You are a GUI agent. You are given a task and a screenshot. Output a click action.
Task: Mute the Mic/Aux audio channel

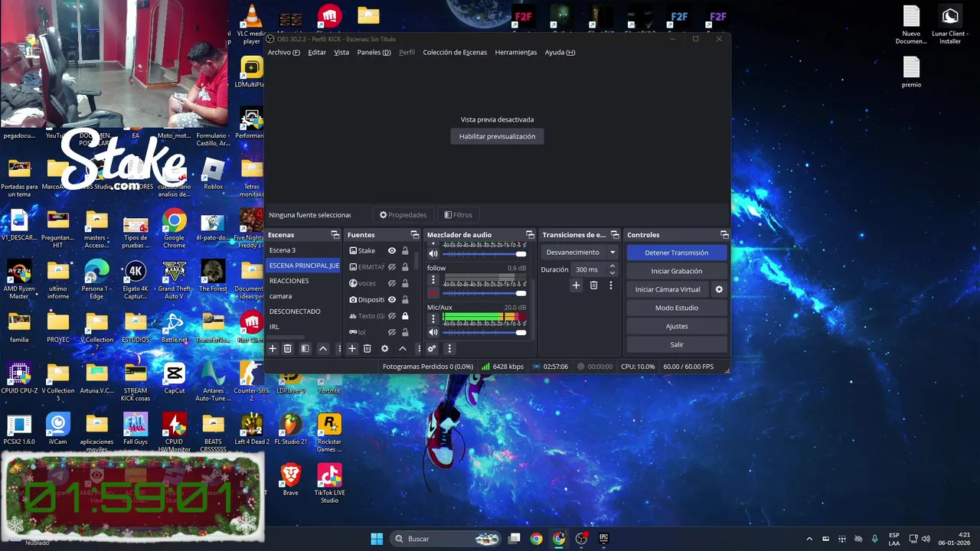433,332
